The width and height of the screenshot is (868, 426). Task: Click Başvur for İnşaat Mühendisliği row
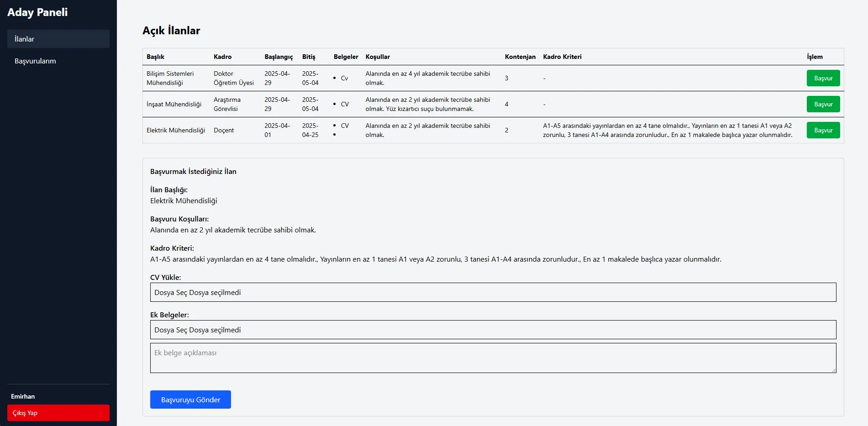tap(823, 104)
